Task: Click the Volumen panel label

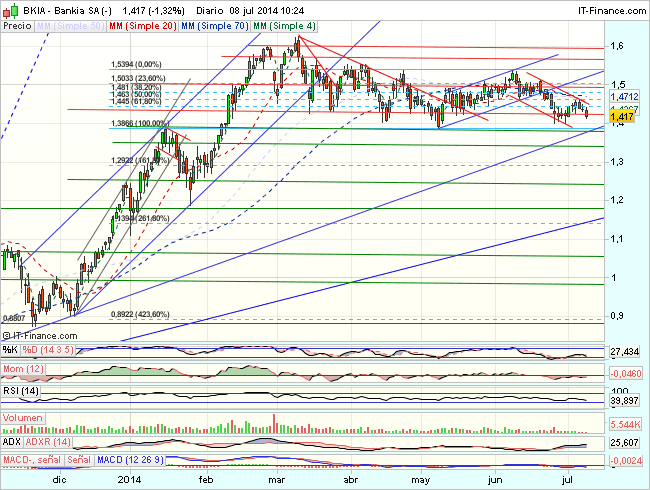Action: point(22,416)
